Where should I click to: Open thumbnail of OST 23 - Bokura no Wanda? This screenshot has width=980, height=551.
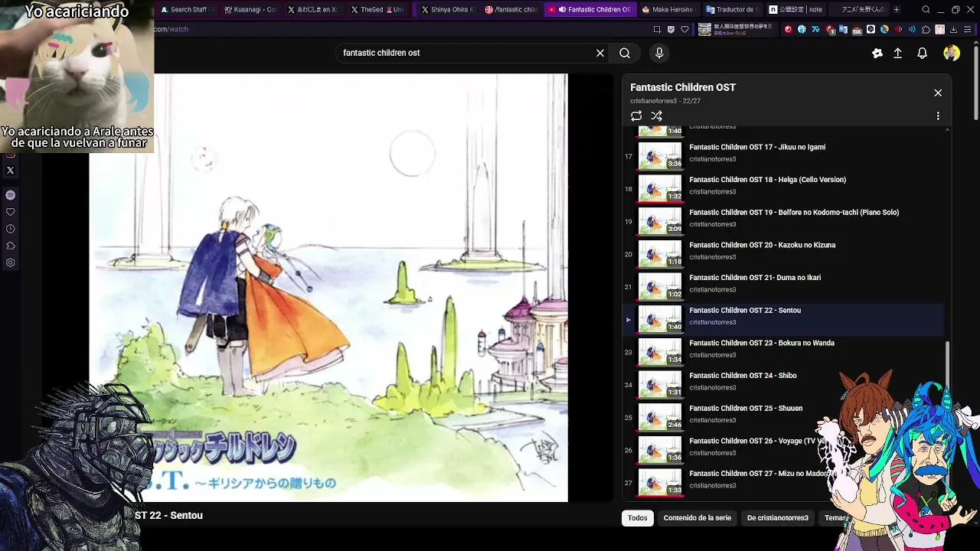(660, 352)
